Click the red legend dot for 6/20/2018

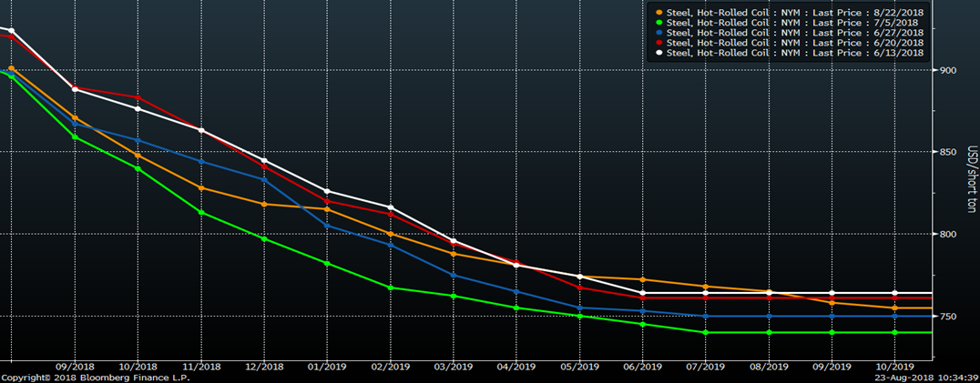pos(659,42)
